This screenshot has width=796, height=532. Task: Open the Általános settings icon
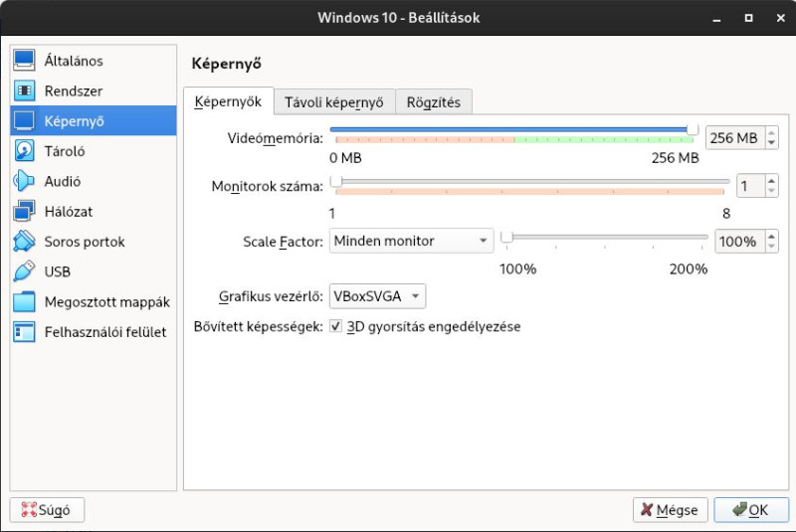pyautogui.click(x=24, y=61)
